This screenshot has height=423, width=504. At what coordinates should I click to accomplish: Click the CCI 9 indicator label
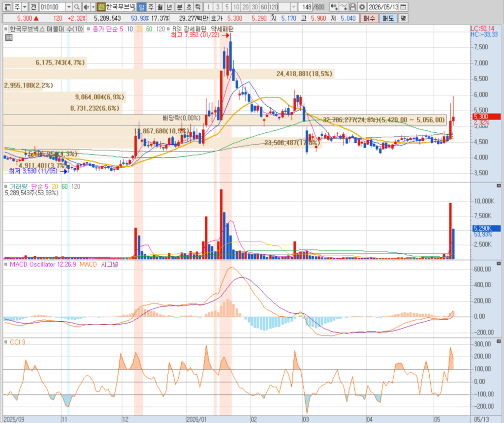tap(17, 342)
